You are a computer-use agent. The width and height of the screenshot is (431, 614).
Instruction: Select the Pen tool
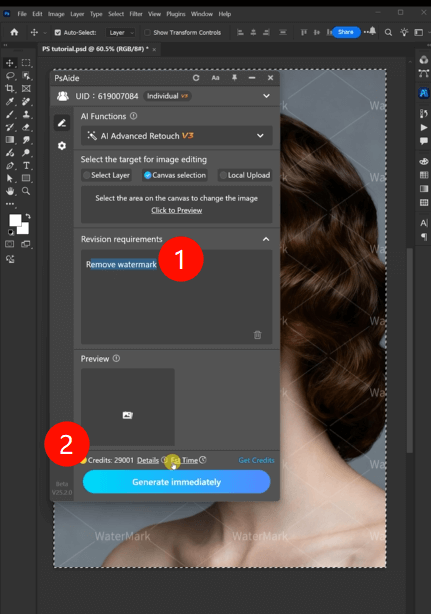9,166
